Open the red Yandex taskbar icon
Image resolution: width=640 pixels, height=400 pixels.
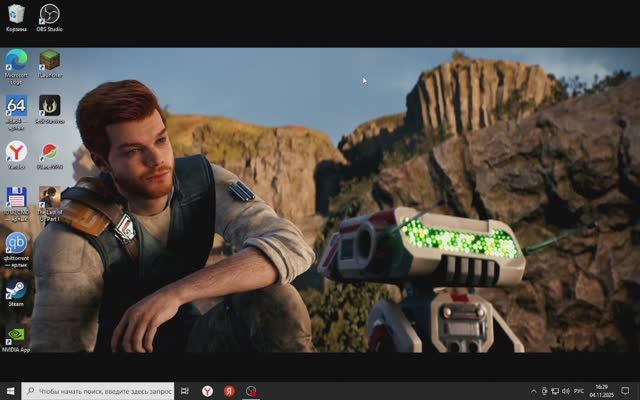pyautogui.click(x=229, y=391)
